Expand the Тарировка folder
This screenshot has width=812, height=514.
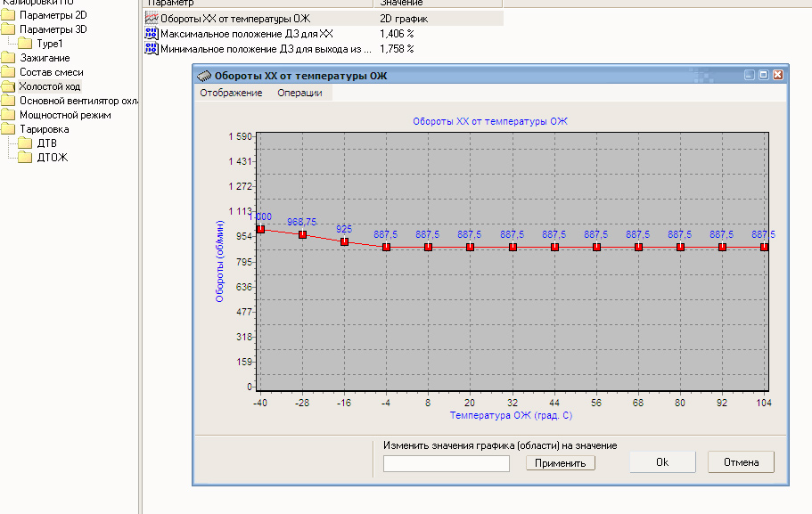click(44, 129)
